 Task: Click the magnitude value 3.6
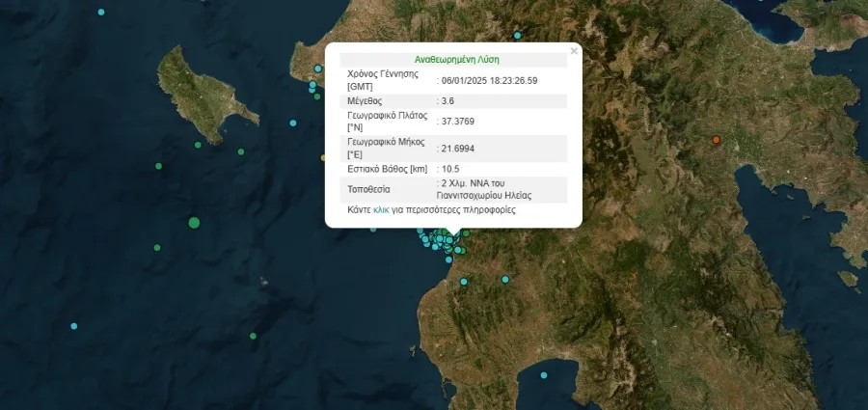pyautogui.click(x=448, y=100)
